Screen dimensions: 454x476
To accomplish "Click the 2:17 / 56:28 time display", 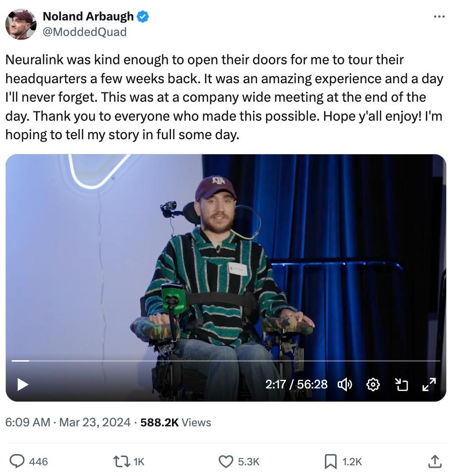I will (296, 384).
